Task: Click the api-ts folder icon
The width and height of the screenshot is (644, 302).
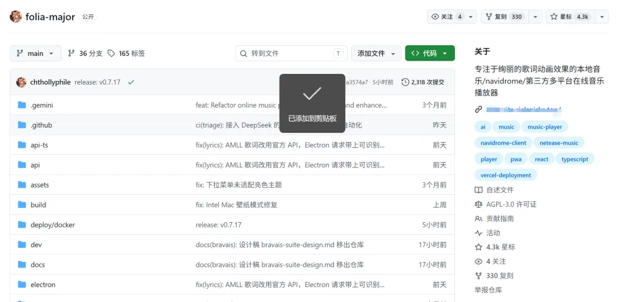Action: pos(22,145)
